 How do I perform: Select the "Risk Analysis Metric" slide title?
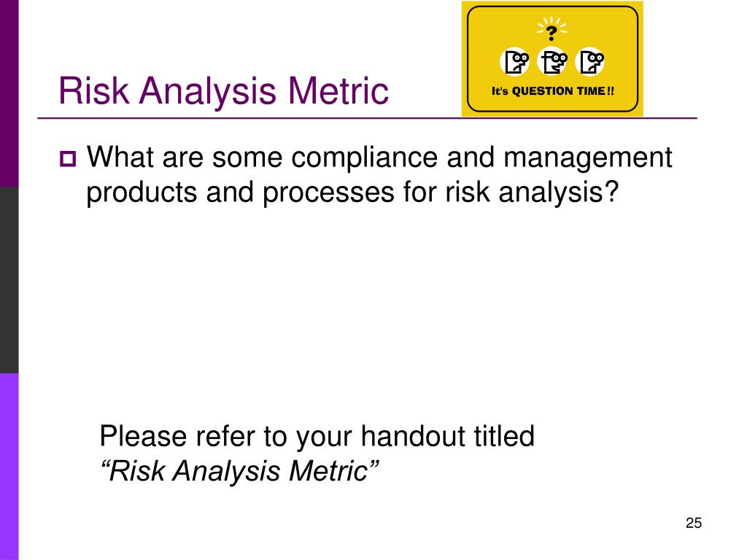[x=223, y=90]
